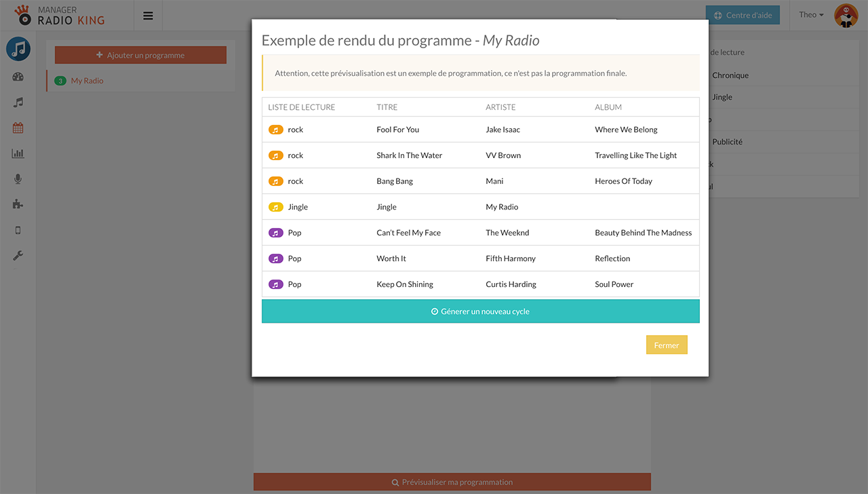Click the green badge beside My Radio
Image resolution: width=868 pixels, height=494 pixels.
(60, 81)
